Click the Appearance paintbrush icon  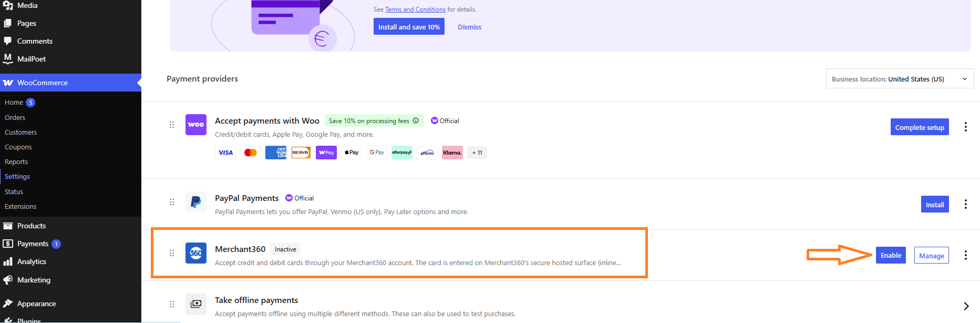8,304
